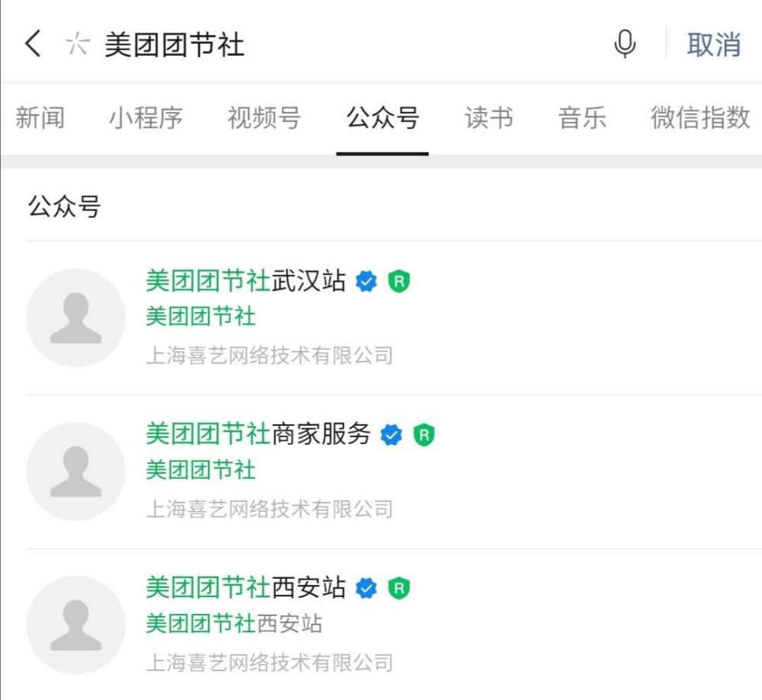Screen dimensions: 762x700
Task: Tap blue verified badge on 商家服务 account
Action: [391, 435]
